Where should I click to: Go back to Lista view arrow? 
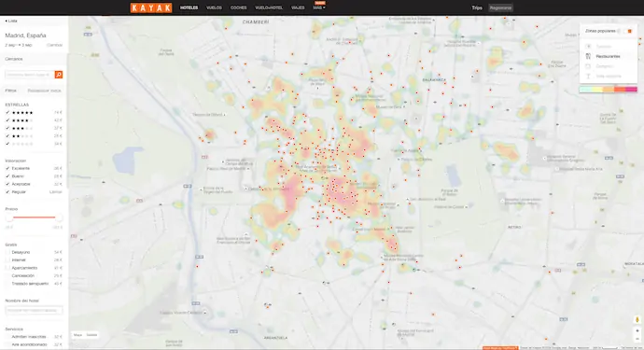point(11,21)
